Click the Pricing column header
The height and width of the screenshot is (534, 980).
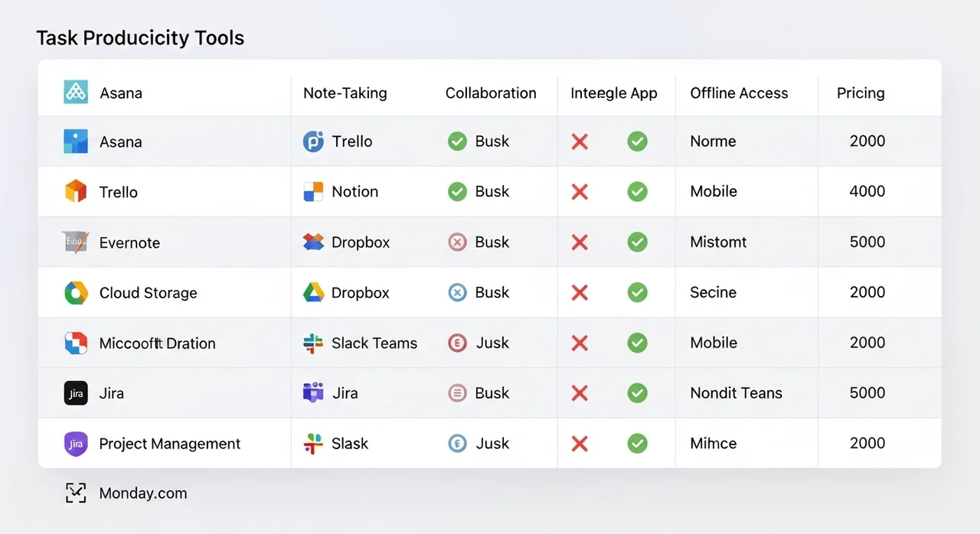click(861, 93)
